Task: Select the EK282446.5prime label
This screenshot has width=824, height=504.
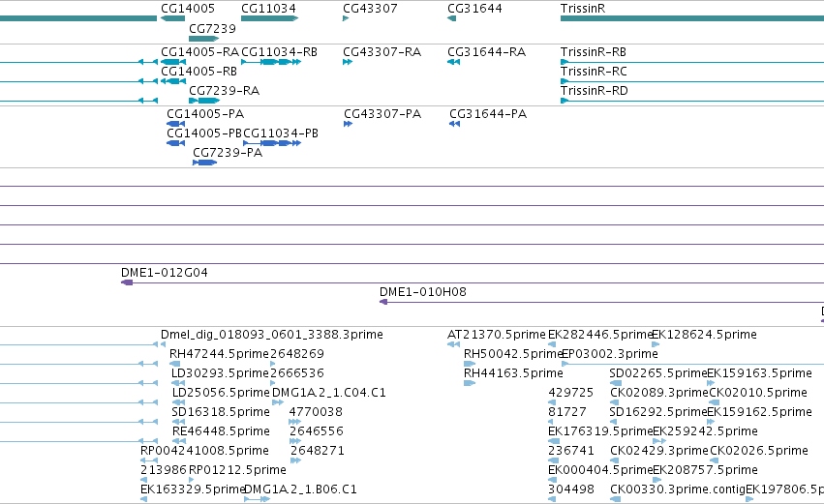Action: [x=600, y=335]
